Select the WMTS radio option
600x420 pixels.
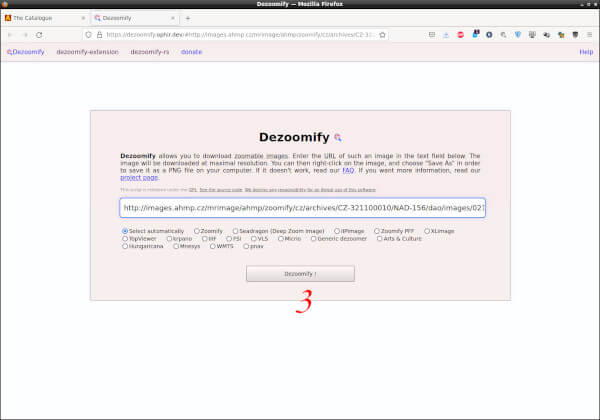(213, 246)
